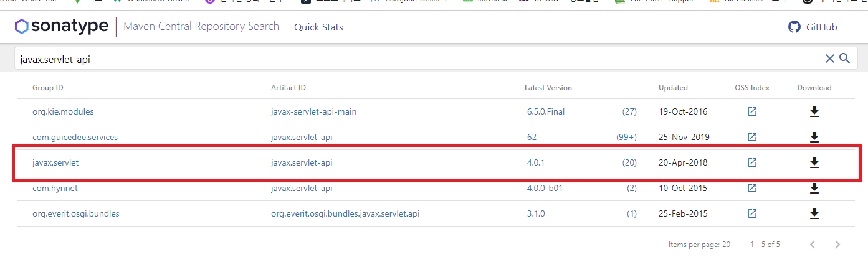
Task: Click the Artifact ID column header
Action: (289, 88)
